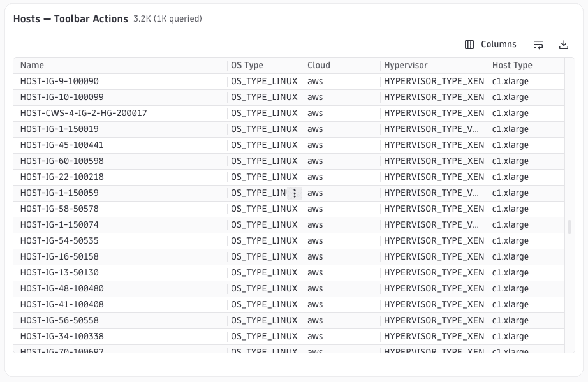Click OS_TYPE_LINUX cell for HOST-IG-9-100090

click(264, 82)
